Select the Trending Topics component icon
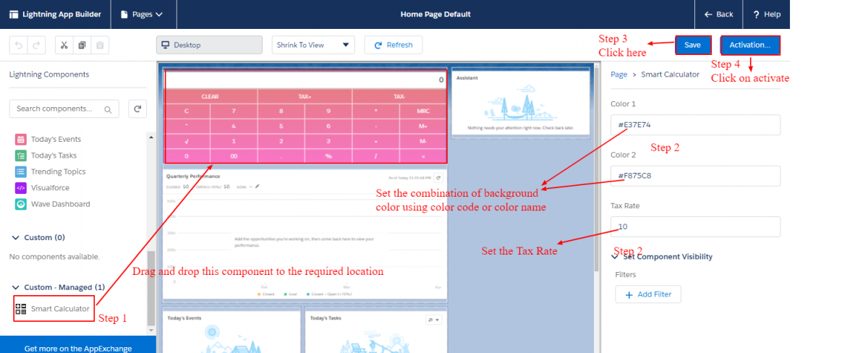Screen dimensions: 868x353 pyautogui.click(x=21, y=171)
